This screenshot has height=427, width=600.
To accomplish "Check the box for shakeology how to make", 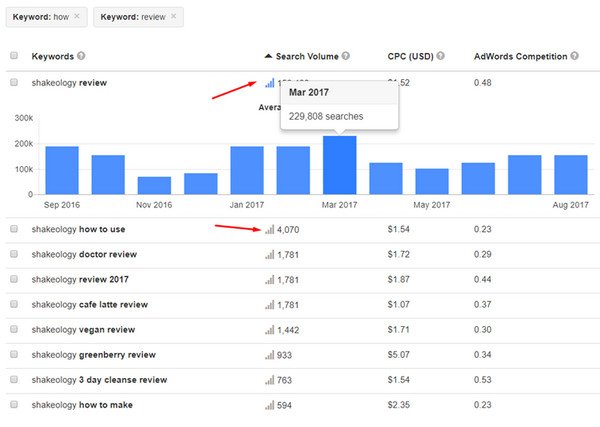I will click(14, 404).
